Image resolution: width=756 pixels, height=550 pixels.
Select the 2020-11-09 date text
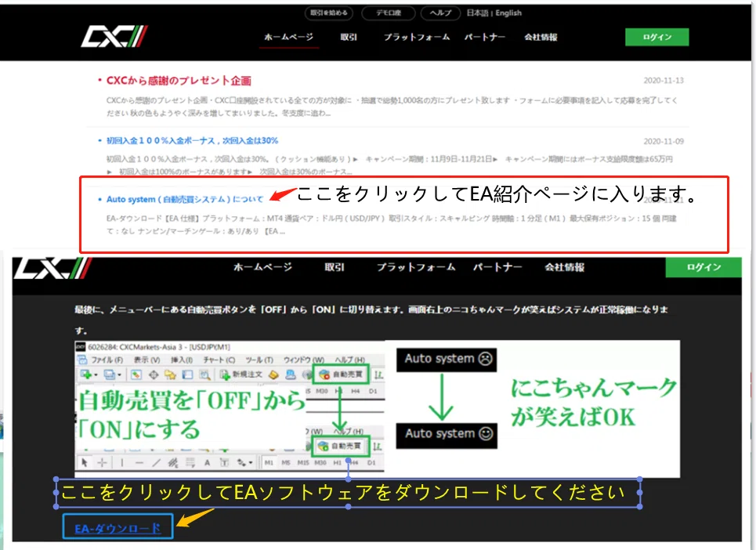pos(664,141)
